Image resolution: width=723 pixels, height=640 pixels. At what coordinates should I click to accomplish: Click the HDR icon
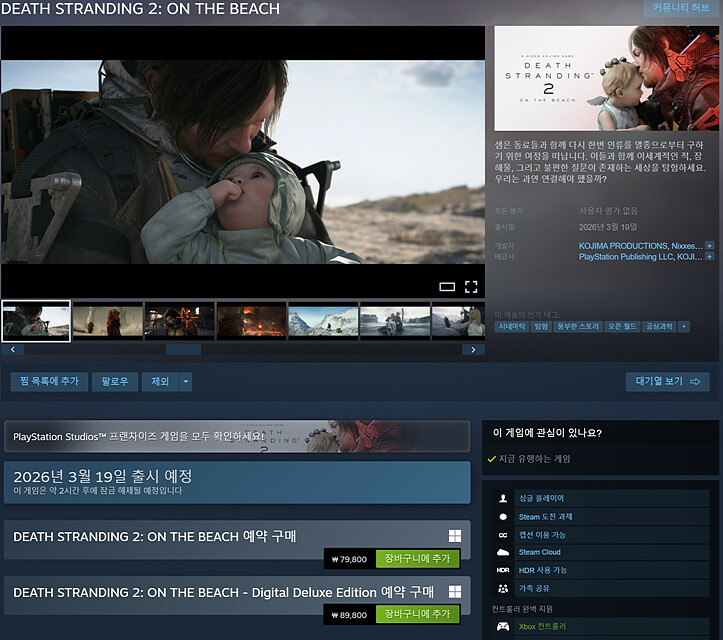click(x=503, y=570)
